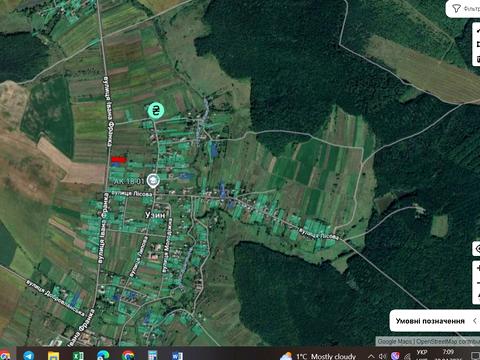Click the hryvnia price marker on the map
This screenshot has height=360, width=480.
(x=156, y=111)
